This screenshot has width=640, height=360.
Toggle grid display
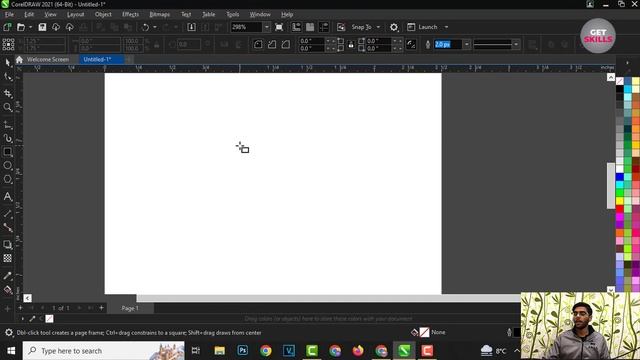coord(310,27)
